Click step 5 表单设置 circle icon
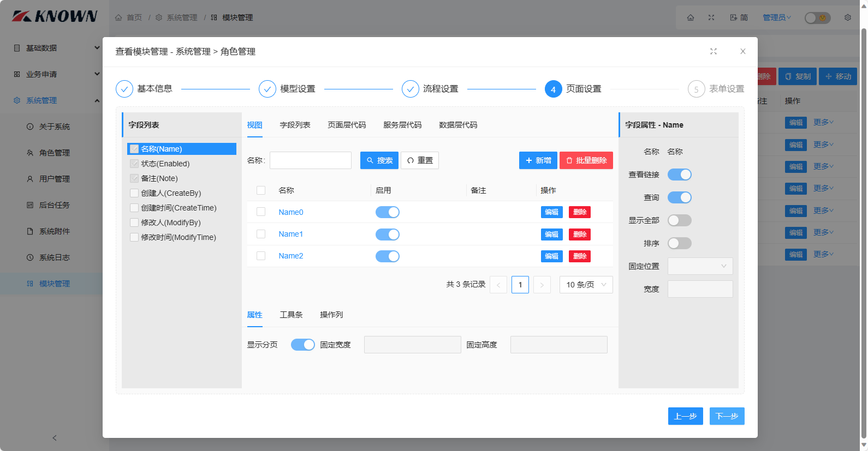This screenshot has height=451, width=868. [x=696, y=89]
